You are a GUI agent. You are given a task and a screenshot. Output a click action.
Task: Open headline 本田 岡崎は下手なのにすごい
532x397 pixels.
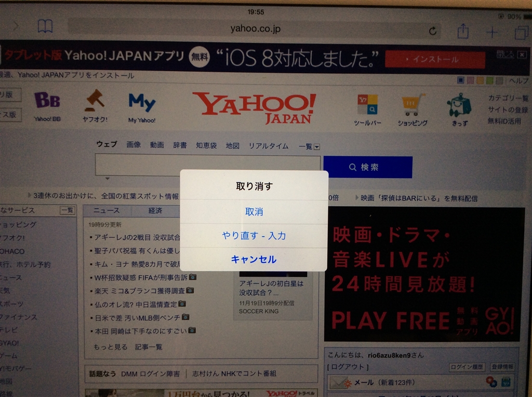click(x=140, y=331)
